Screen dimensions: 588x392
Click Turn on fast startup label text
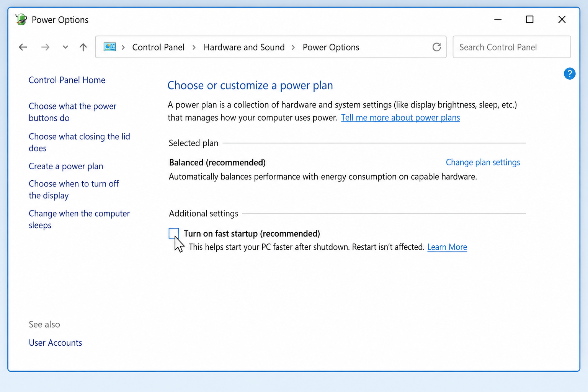252,234
